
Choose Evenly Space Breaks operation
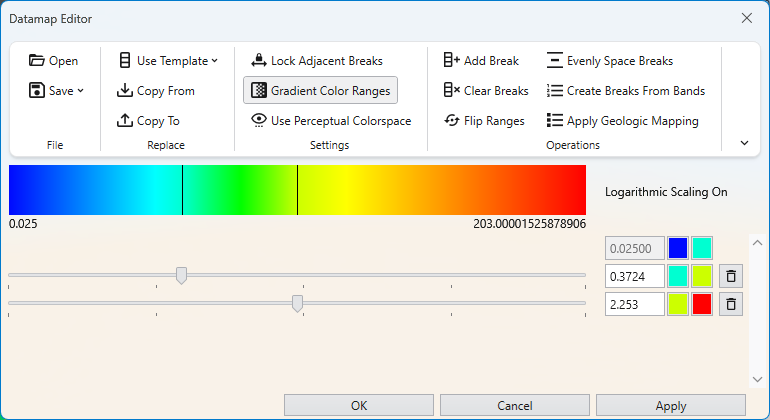[609, 61]
